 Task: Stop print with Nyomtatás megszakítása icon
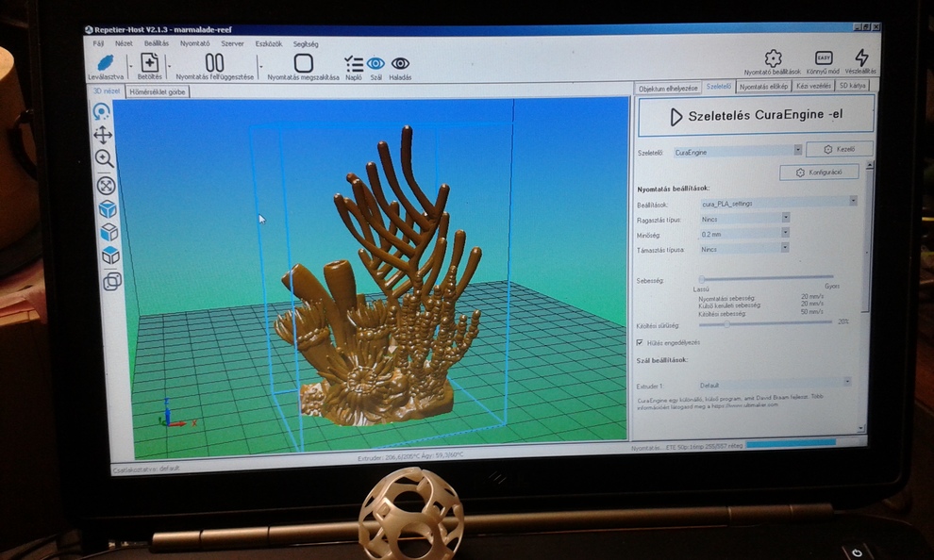tap(303, 63)
